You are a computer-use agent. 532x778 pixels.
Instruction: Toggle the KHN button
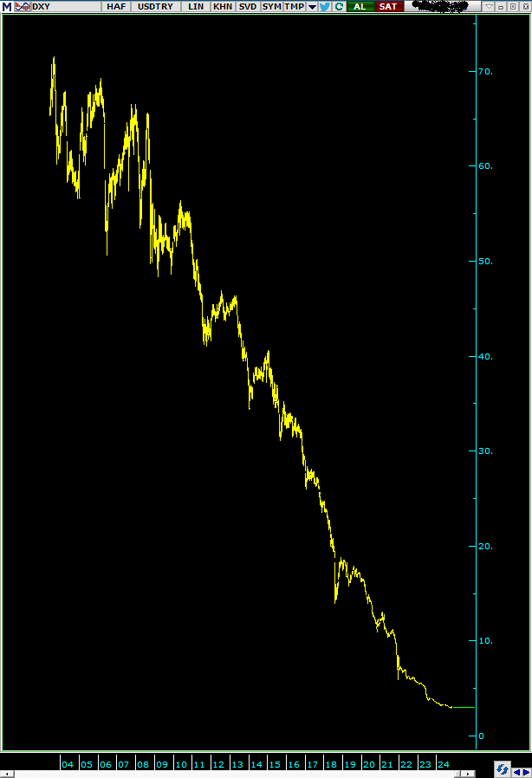[x=223, y=6]
